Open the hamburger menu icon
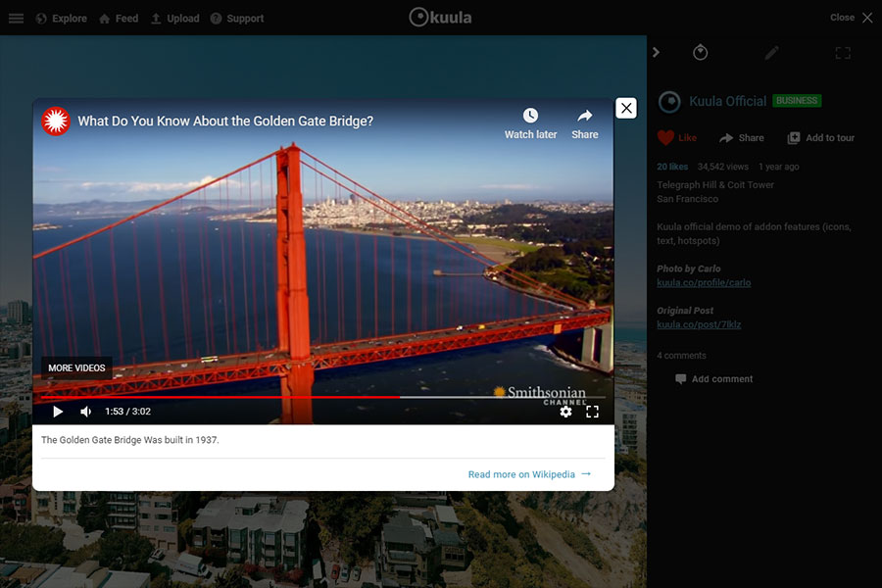Viewport: 882px width, 588px height. [x=16, y=19]
